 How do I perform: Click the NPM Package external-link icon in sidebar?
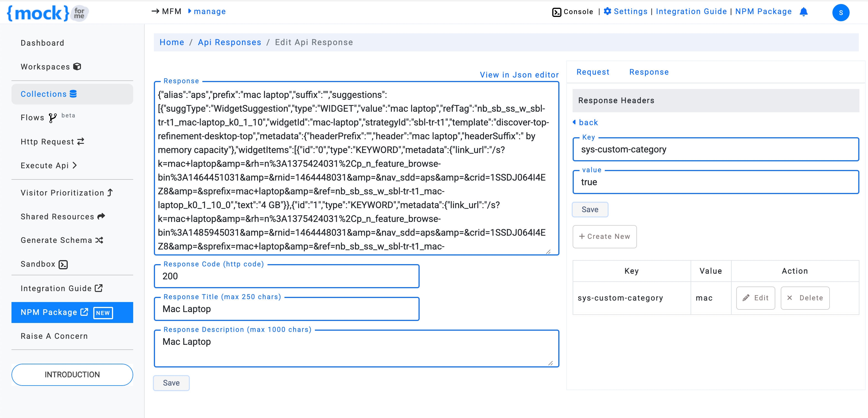pos(84,312)
